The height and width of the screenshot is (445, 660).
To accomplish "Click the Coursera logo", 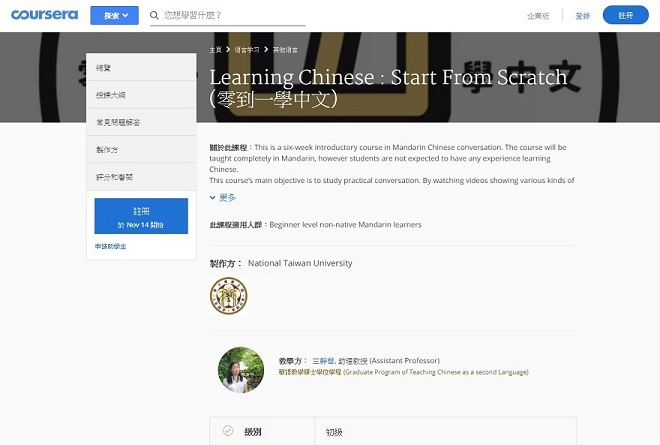I will point(44,15).
